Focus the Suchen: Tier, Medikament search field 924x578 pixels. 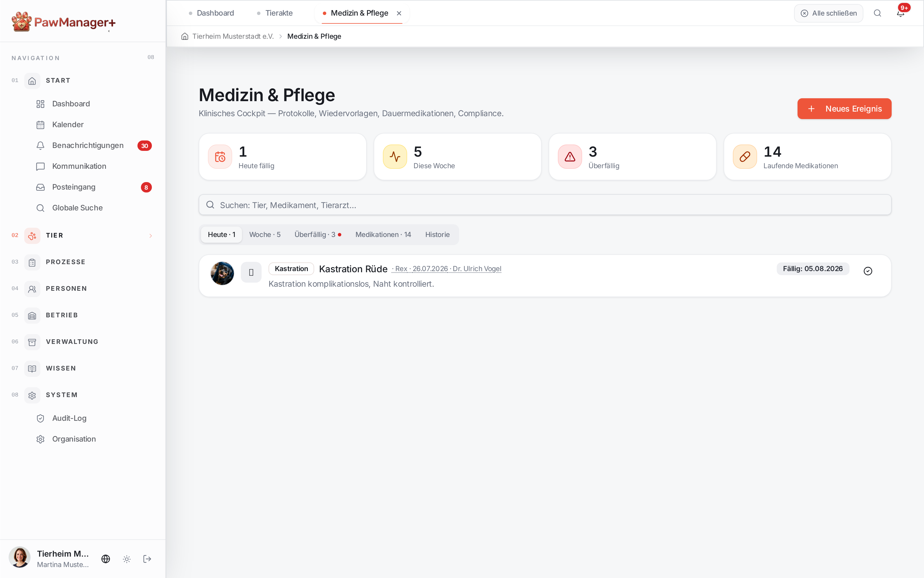(545, 205)
